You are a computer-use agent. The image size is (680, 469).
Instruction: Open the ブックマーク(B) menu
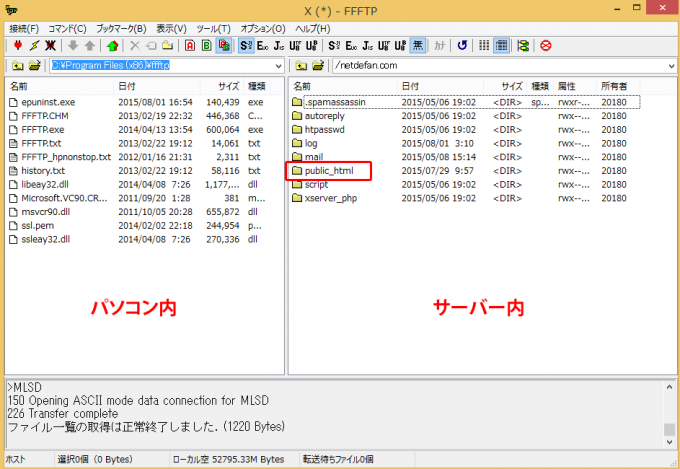[x=121, y=29]
